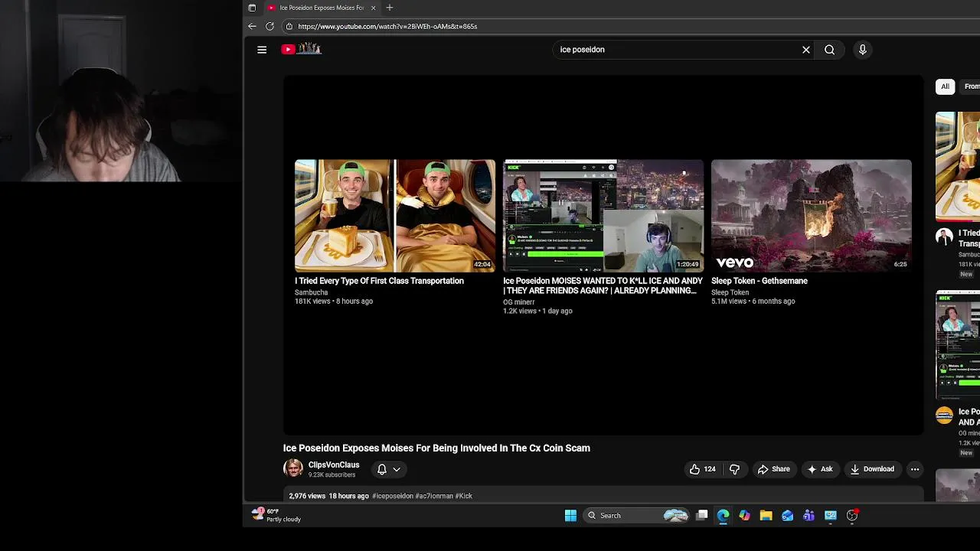Select the YouTube URL in the address bar
The image size is (980, 551).
click(x=387, y=26)
